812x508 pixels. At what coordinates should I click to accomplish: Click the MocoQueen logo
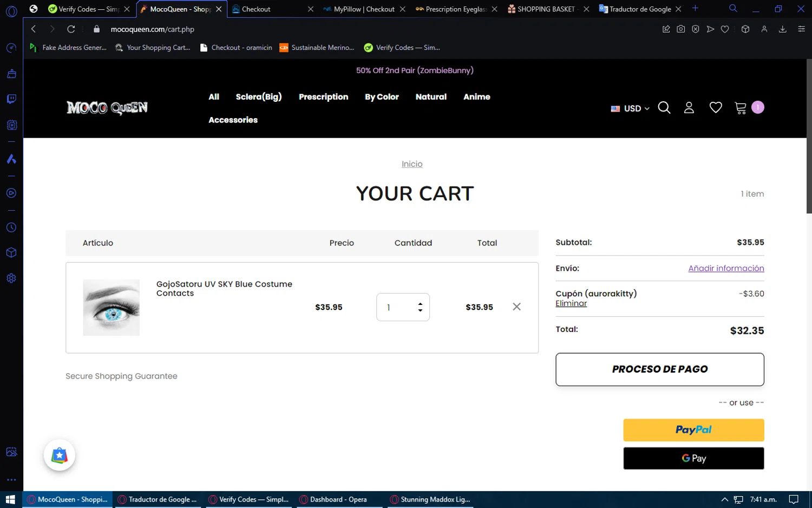pyautogui.click(x=107, y=108)
